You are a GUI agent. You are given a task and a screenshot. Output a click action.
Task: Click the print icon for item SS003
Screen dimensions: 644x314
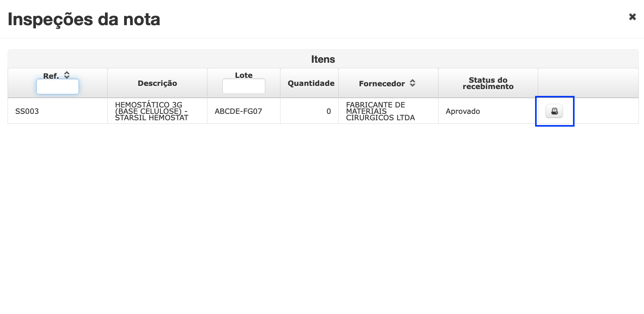click(554, 111)
